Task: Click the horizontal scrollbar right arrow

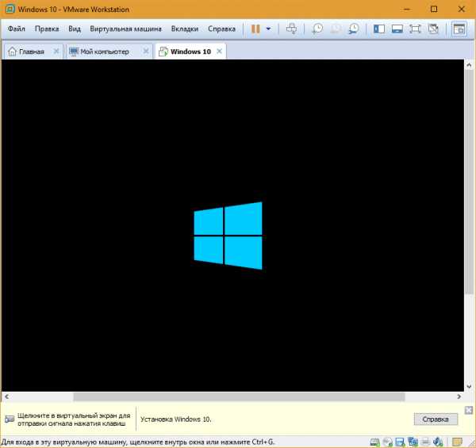Action: click(x=459, y=396)
